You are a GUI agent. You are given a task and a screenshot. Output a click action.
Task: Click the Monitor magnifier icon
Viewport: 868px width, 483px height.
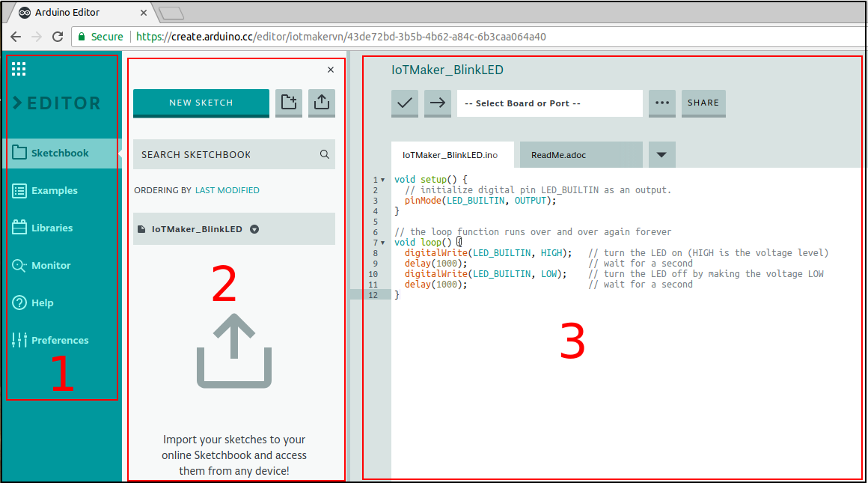click(19, 265)
